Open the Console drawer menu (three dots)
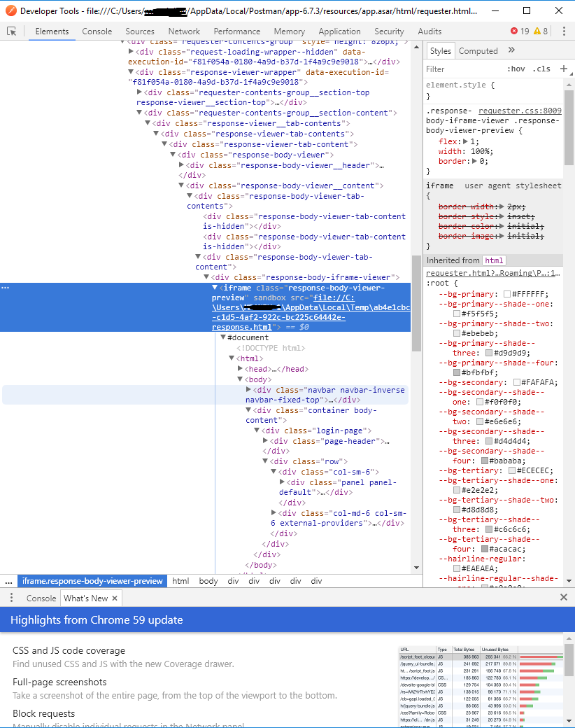This screenshot has width=575, height=728. click(11, 598)
